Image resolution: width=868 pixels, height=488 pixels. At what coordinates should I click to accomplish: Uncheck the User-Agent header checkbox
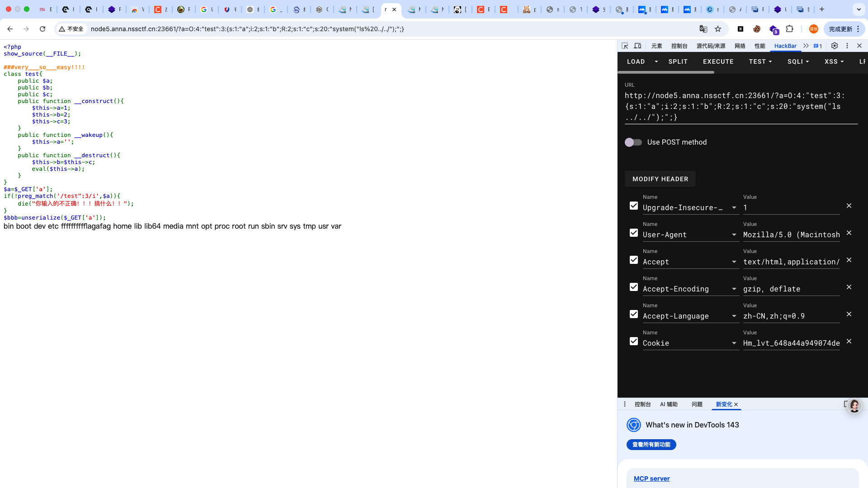click(634, 233)
